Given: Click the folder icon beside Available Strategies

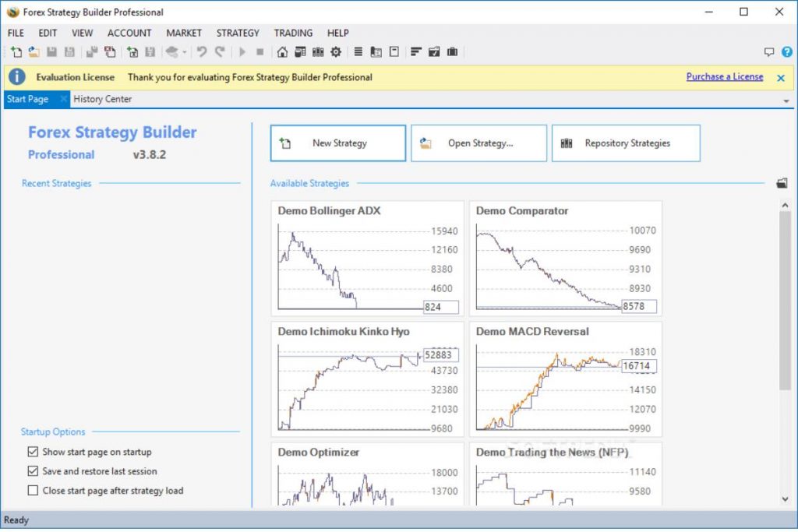Looking at the screenshot, I should tap(782, 183).
